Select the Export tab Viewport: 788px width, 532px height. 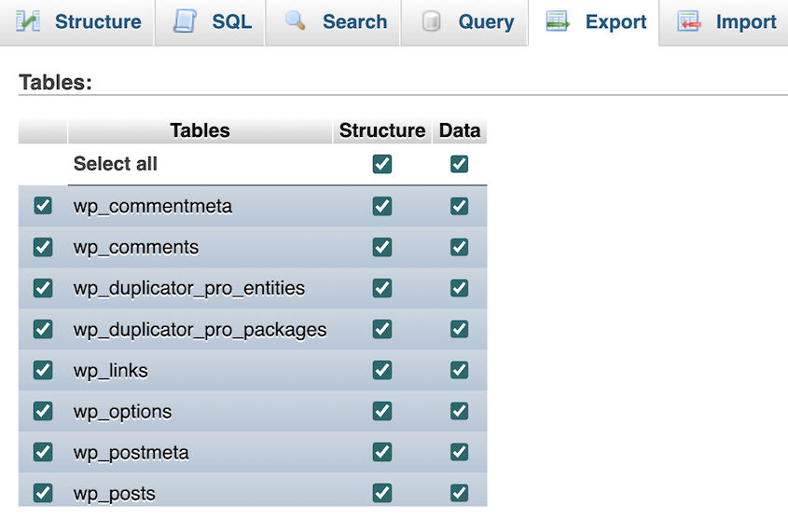[x=593, y=22]
